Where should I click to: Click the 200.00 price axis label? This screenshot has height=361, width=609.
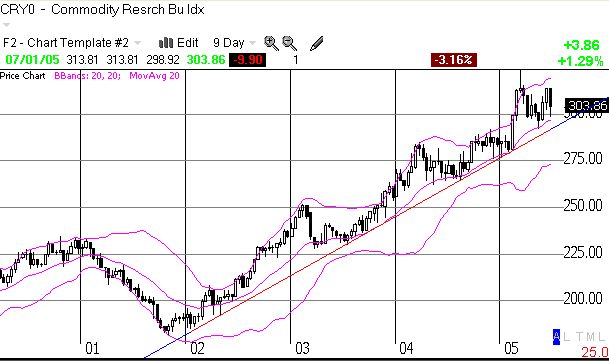point(583,298)
